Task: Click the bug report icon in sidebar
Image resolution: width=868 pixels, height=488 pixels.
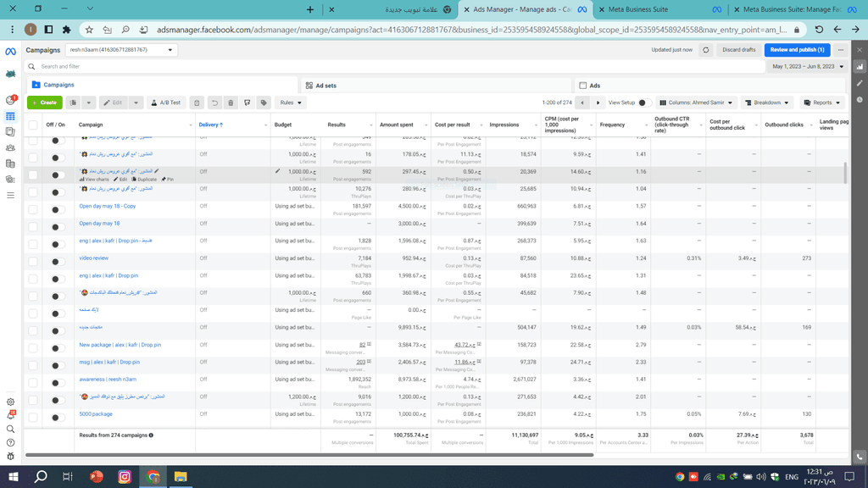Action: click(10, 457)
